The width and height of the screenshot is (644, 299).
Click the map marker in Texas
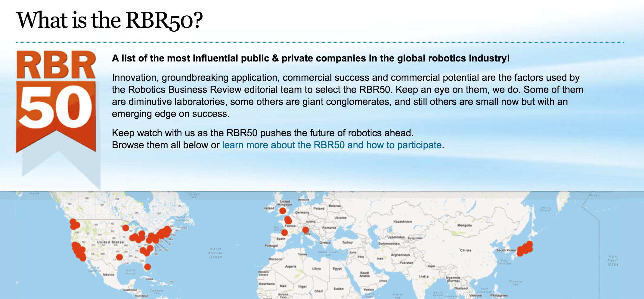tap(119, 257)
